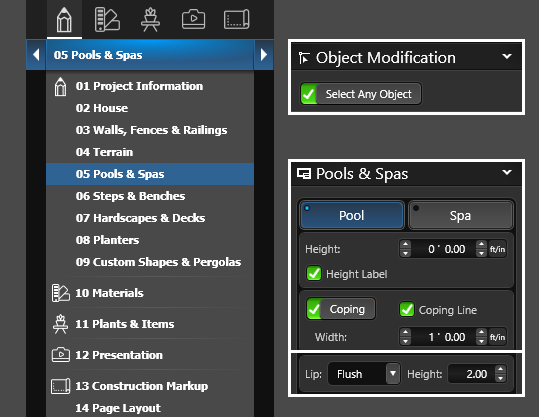Disable the Coping Line checkbox
The height and width of the screenshot is (417, 539).
coord(407,309)
